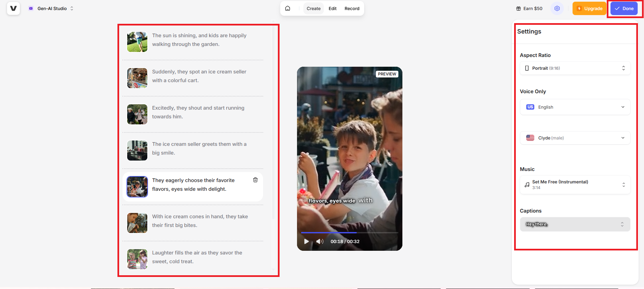The image size is (644, 289).
Task: Click the orange Upgrade button
Action: coord(589,8)
